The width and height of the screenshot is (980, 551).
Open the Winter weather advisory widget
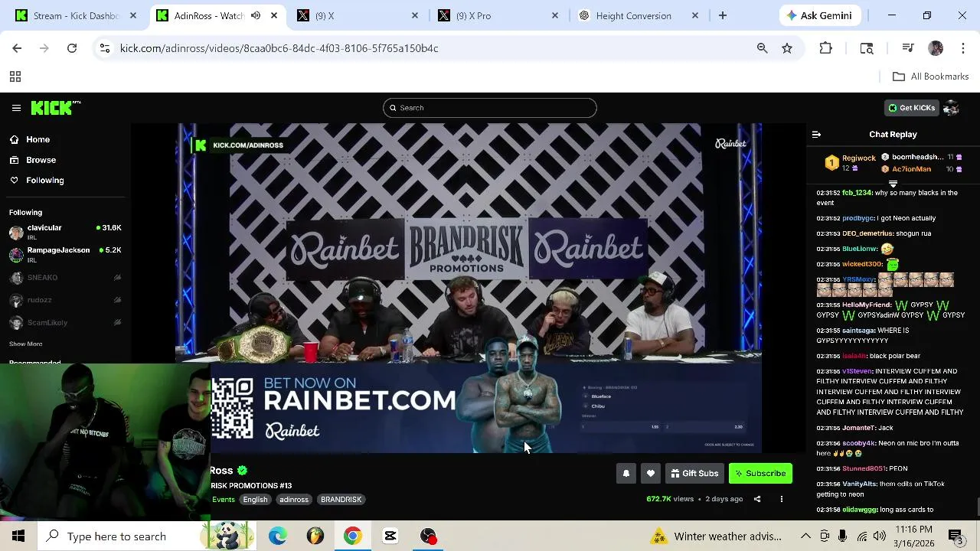[x=717, y=536]
